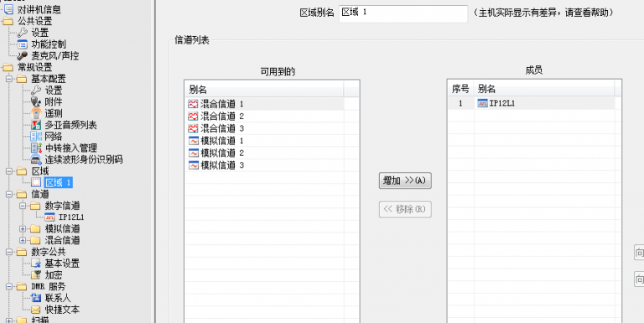Click the 功能控制 list icon

pyautogui.click(x=22, y=44)
